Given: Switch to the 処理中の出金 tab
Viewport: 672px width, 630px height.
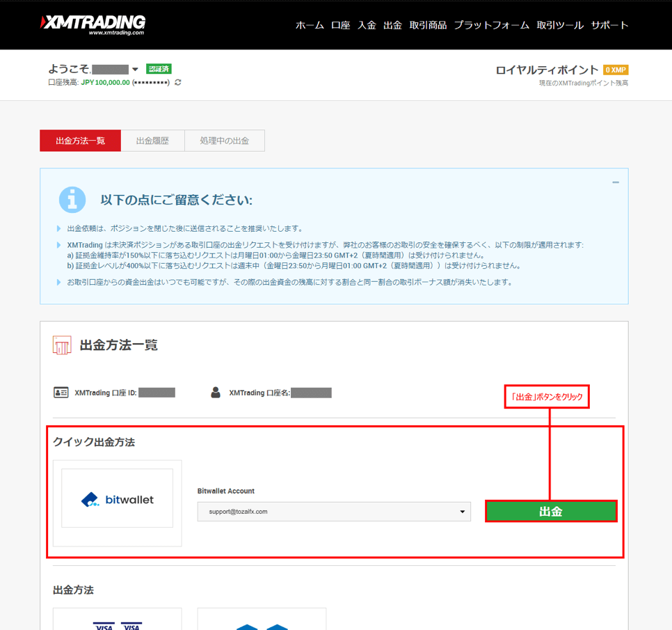Looking at the screenshot, I should (224, 141).
